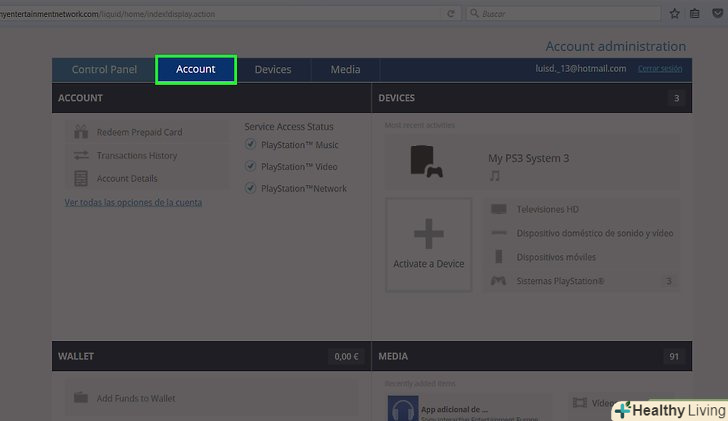This screenshot has width=728, height=421.
Task: Click the Sistemas PlayStation count 3
Action: [x=669, y=281]
